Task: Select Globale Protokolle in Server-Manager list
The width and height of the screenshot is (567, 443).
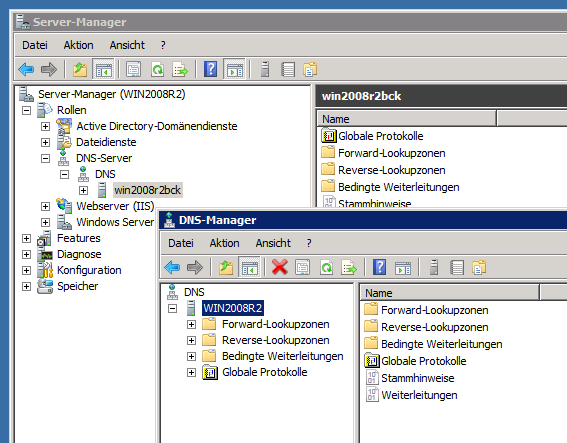Action: pos(380,136)
